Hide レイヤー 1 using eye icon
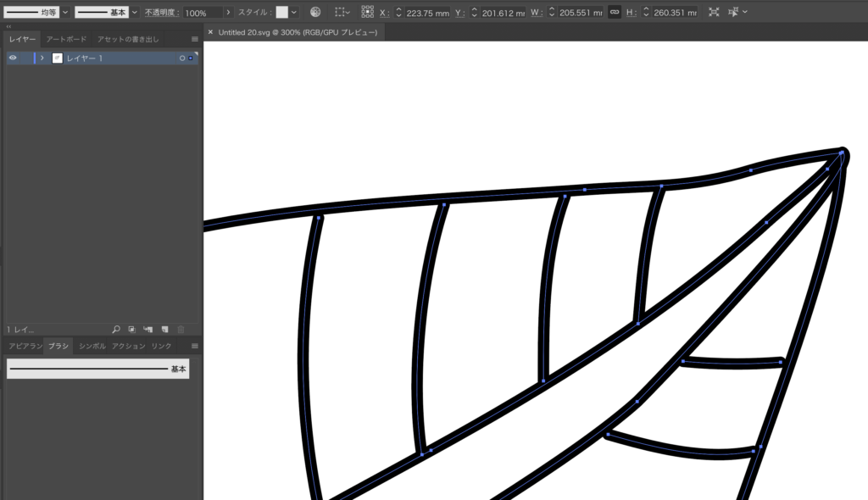The width and height of the screenshot is (868, 500). click(13, 58)
